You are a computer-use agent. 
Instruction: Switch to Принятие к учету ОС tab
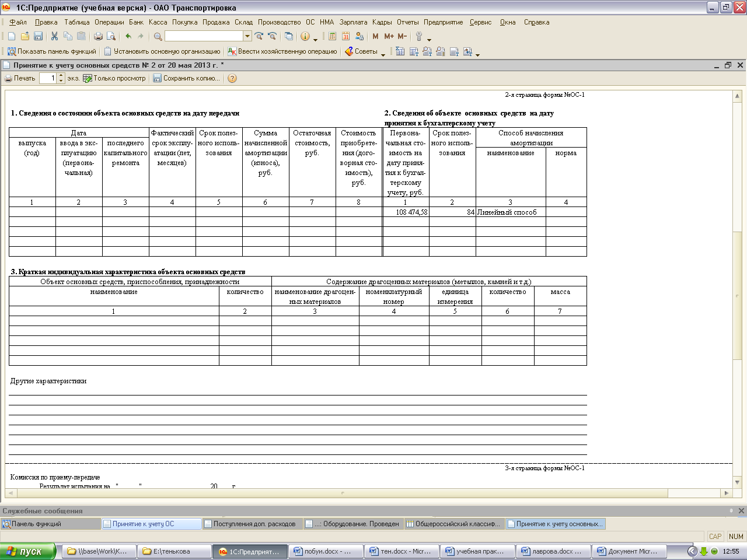(151, 524)
